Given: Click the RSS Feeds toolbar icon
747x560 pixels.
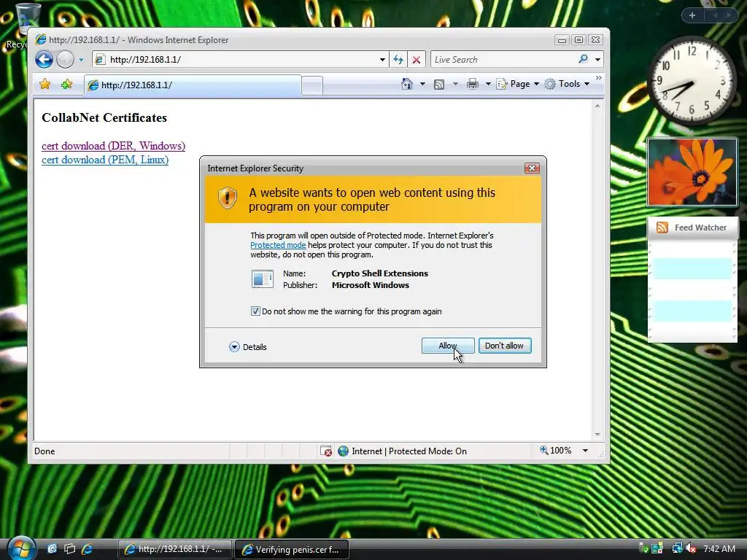Looking at the screenshot, I should (438, 85).
